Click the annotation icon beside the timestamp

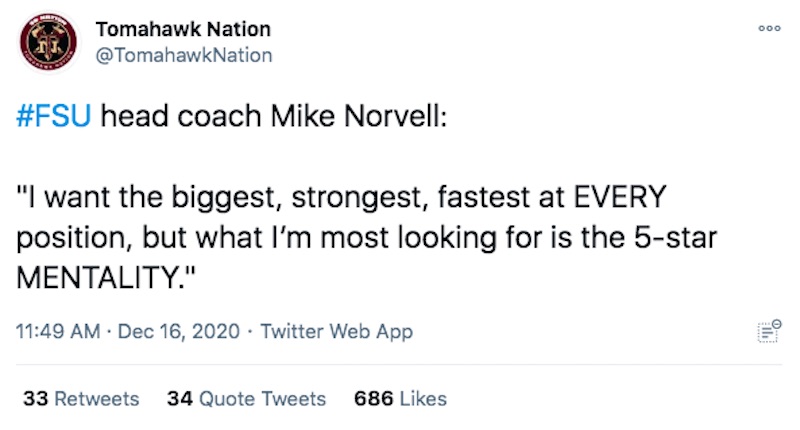769,331
